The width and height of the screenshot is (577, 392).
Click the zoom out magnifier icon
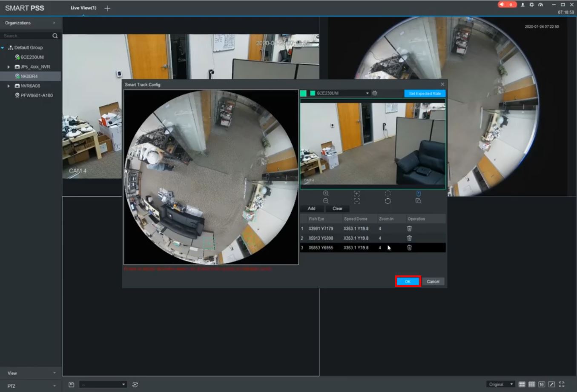click(x=326, y=201)
